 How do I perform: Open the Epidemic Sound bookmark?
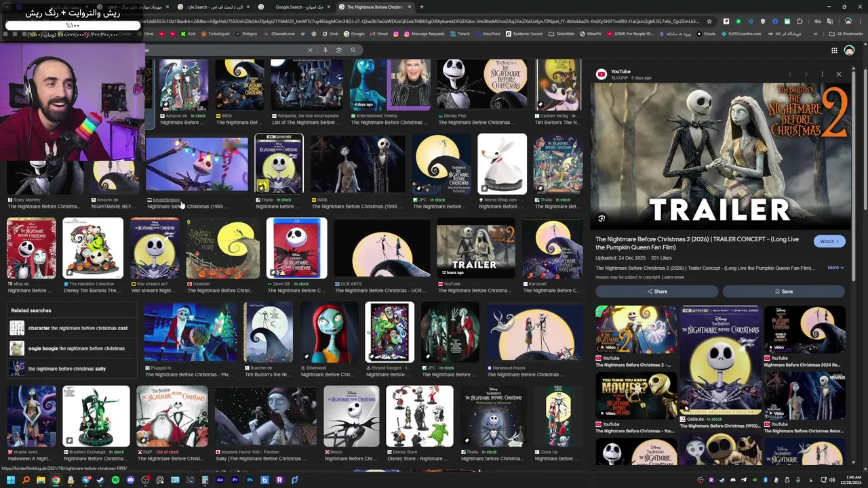coord(524,33)
